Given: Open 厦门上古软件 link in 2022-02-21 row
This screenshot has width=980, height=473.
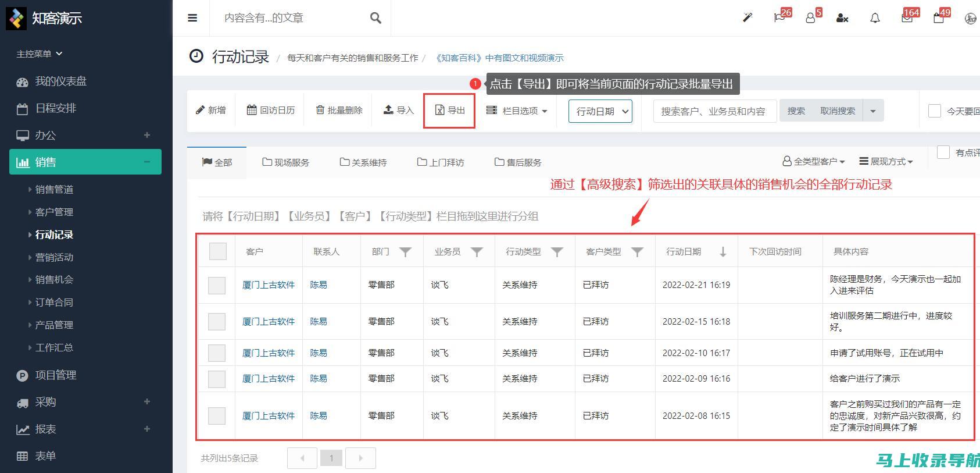Looking at the screenshot, I should tap(269, 285).
